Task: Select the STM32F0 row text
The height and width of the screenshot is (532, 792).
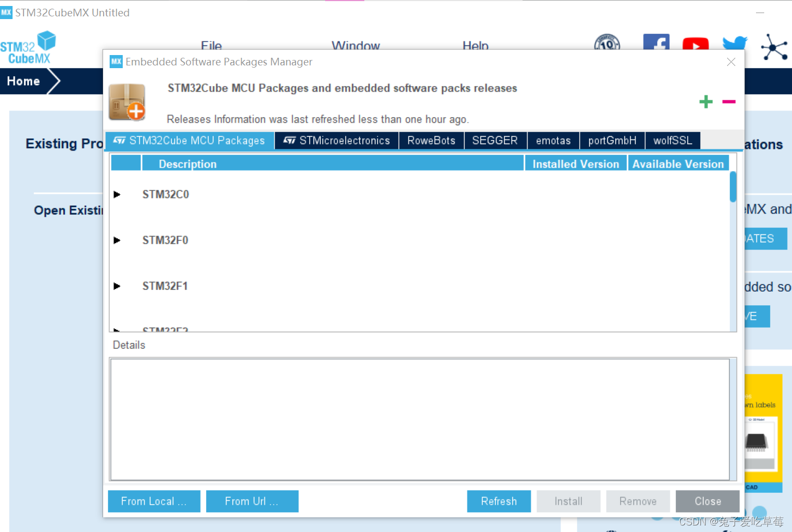Action: click(x=165, y=240)
